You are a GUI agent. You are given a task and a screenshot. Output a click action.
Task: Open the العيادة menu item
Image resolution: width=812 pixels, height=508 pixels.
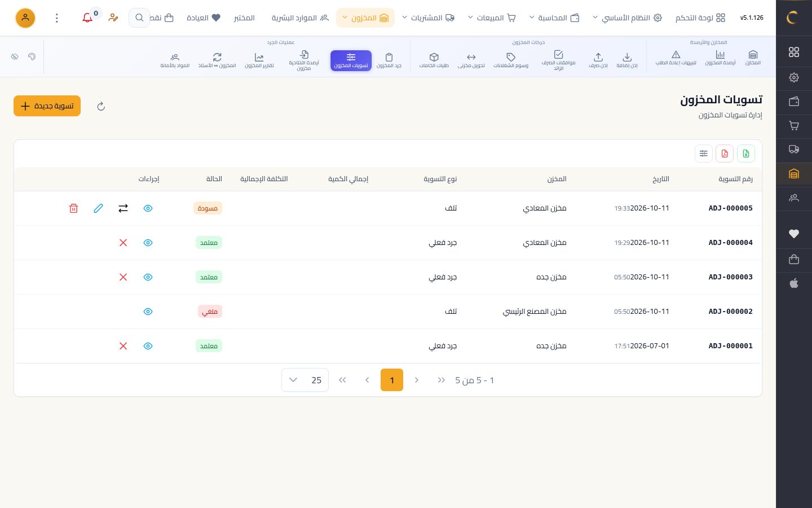point(204,18)
